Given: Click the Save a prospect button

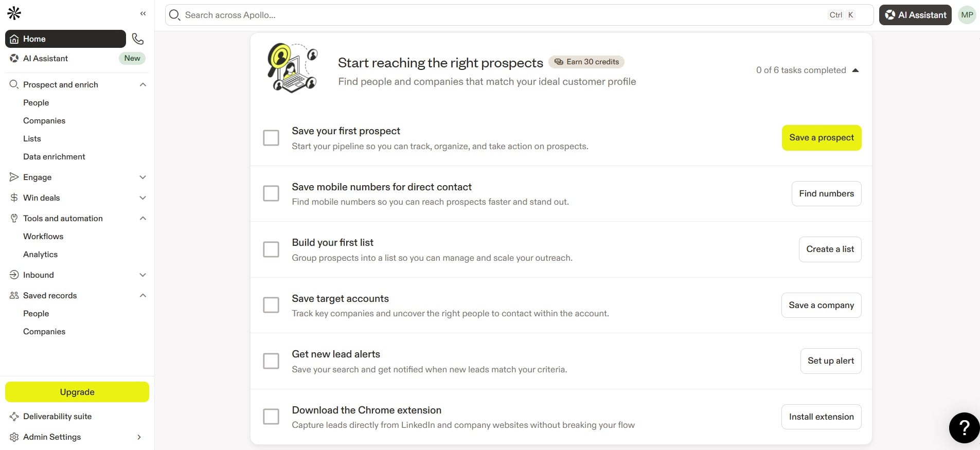Looking at the screenshot, I should [x=822, y=138].
